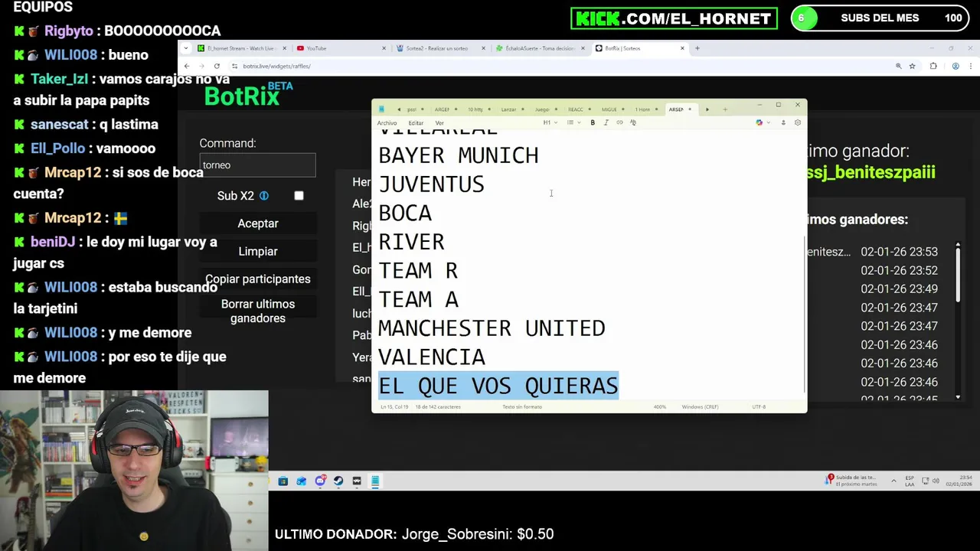This screenshot has width=980, height=551.
Task: Toggle italic formatting in Notepad toolbar
Action: (606, 122)
